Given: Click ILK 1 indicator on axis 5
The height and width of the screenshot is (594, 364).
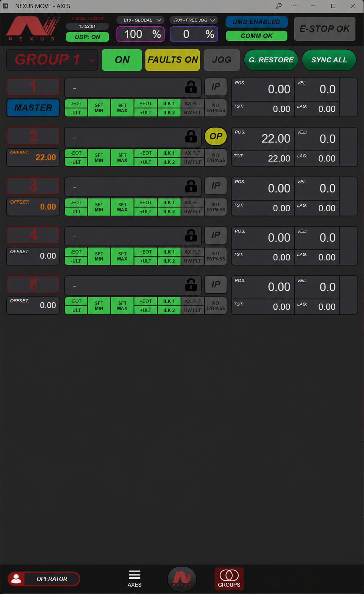Looking at the screenshot, I should coord(169,301).
